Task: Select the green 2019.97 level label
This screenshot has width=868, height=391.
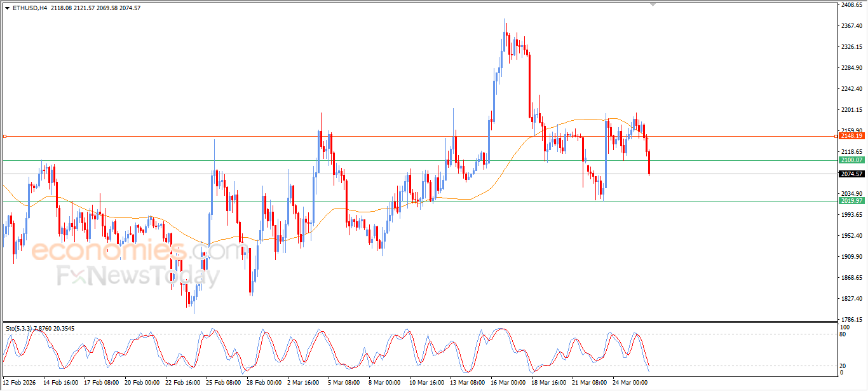Action: click(851, 201)
